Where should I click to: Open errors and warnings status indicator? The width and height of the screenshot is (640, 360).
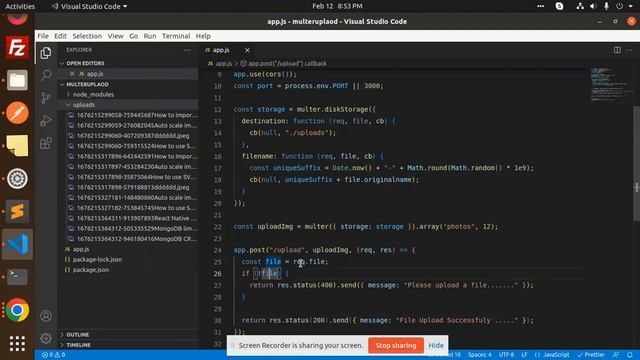(x=53, y=355)
